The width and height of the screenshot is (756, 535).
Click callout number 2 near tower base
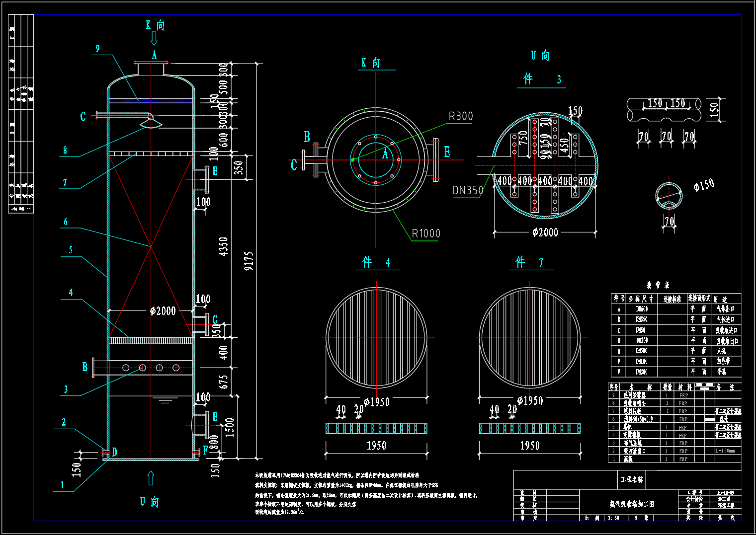pos(64,422)
